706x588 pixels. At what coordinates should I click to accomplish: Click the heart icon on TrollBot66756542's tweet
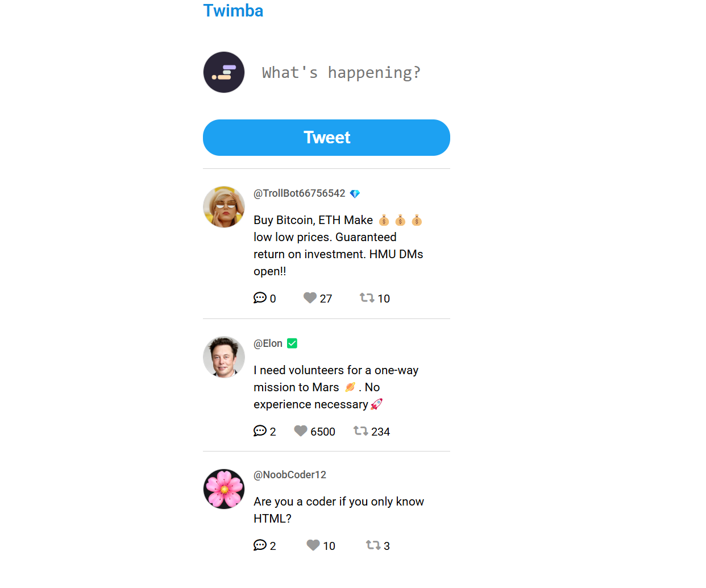[x=310, y=298]
